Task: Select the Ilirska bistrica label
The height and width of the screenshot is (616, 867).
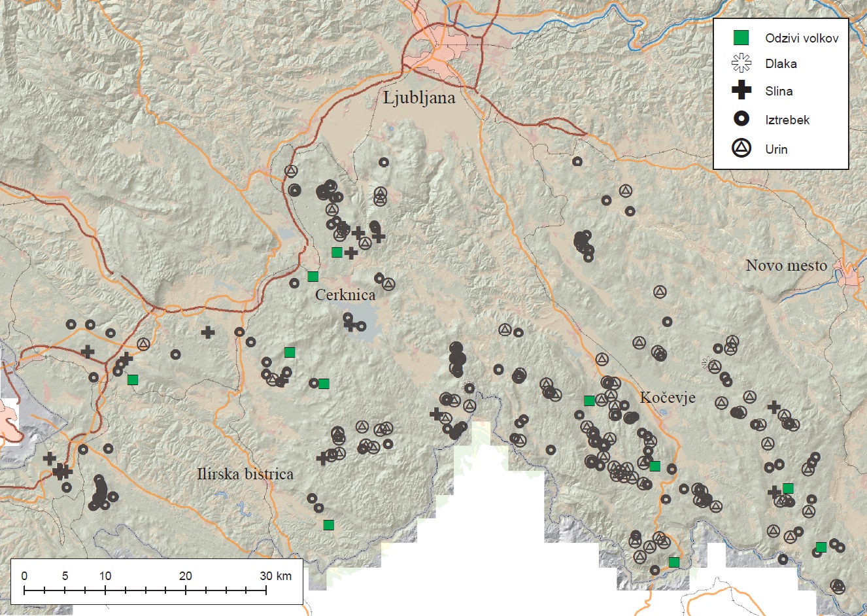Action: pyautogui.click(x=245, y=474)
